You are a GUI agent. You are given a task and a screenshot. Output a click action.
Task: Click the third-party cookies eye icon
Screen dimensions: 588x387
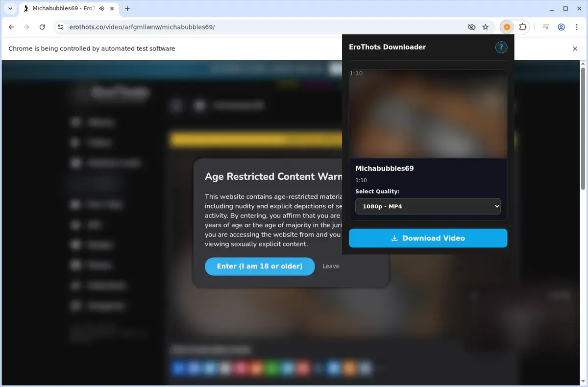click(x=471, y=27)
